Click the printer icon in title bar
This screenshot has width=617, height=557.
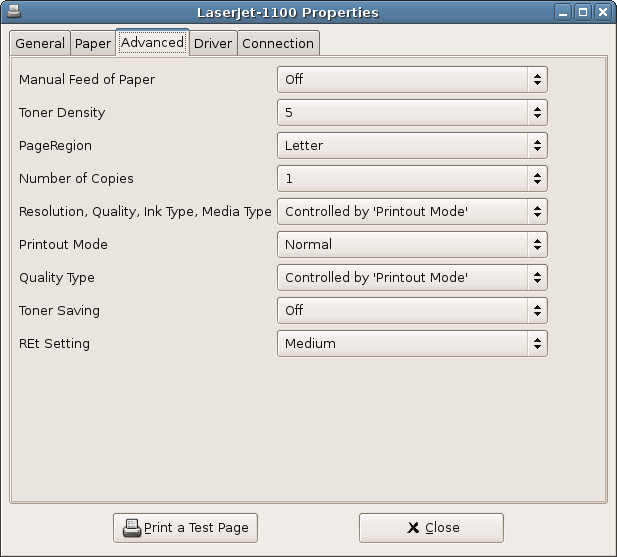[x=13, y=12]
